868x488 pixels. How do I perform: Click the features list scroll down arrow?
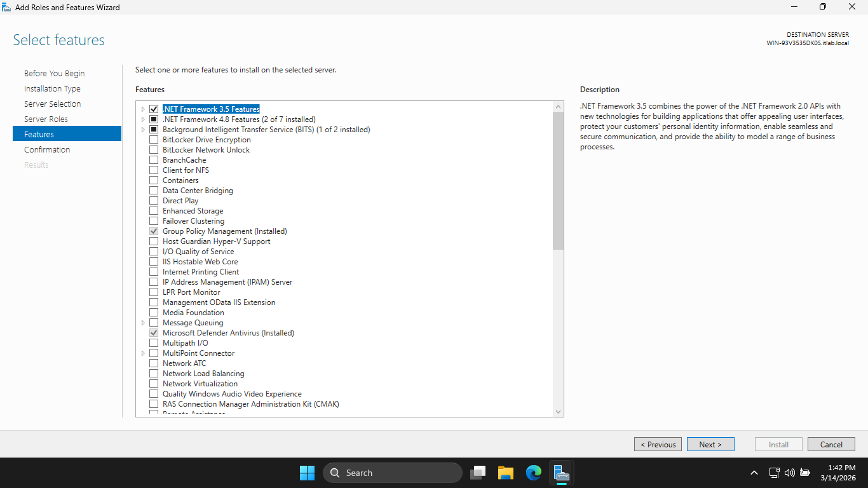tap(559, 412)
